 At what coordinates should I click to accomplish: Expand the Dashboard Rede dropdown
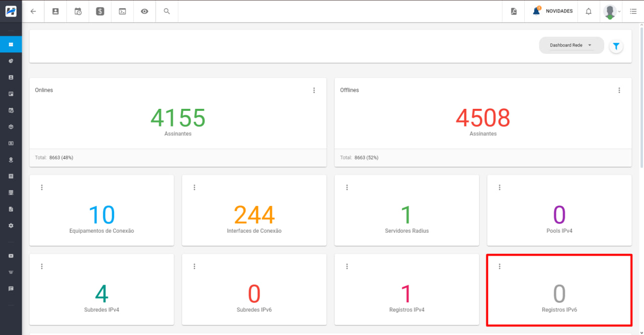point(571,45)
